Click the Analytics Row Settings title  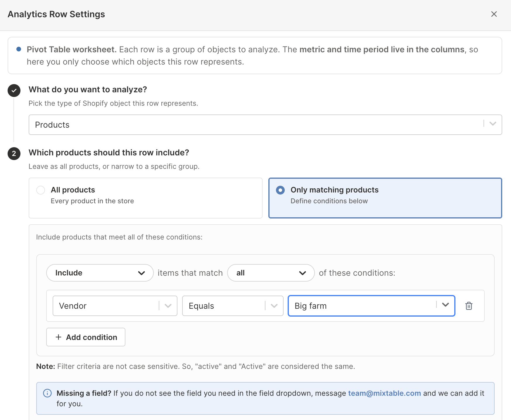[x=56, y=14]
